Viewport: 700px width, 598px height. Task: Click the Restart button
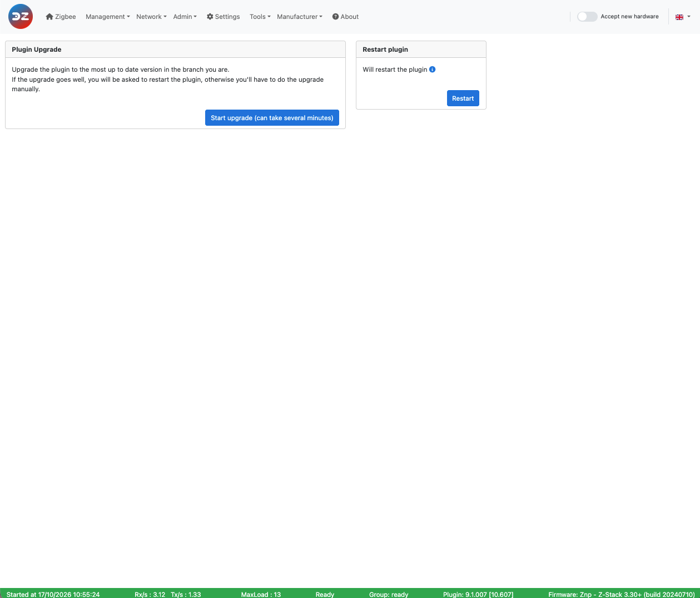(x=463, y=98)
